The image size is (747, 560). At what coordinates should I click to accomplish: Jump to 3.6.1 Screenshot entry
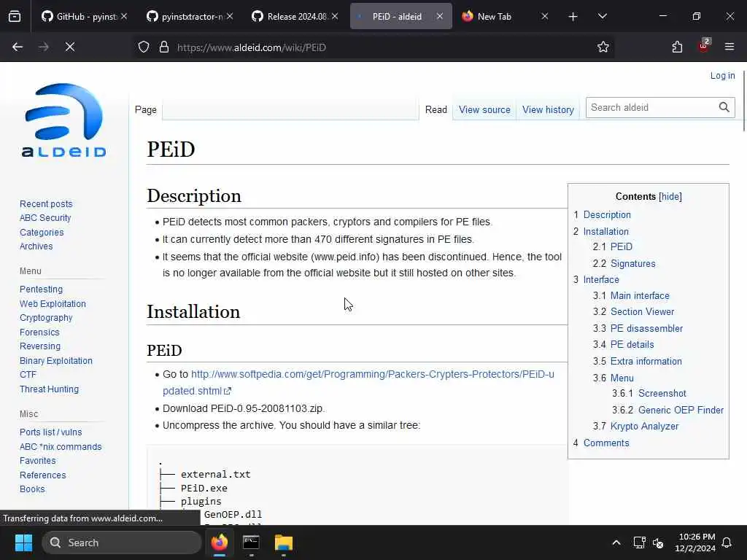coord(662,393)
